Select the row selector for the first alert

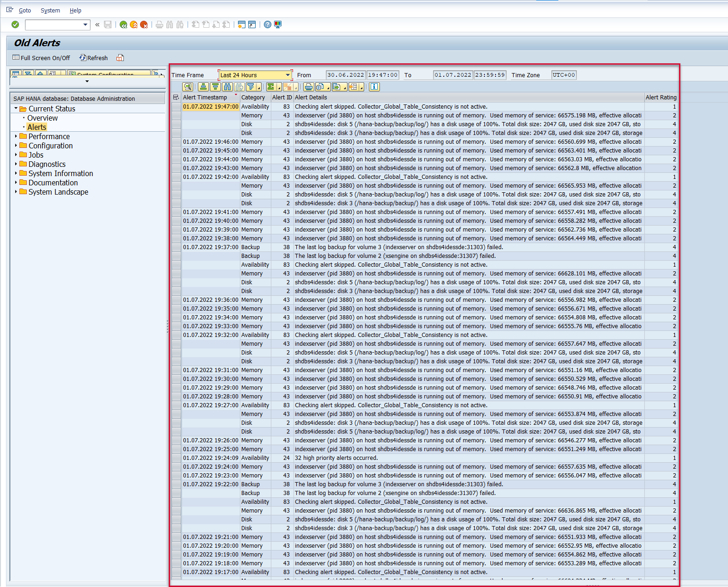point(176,107)
